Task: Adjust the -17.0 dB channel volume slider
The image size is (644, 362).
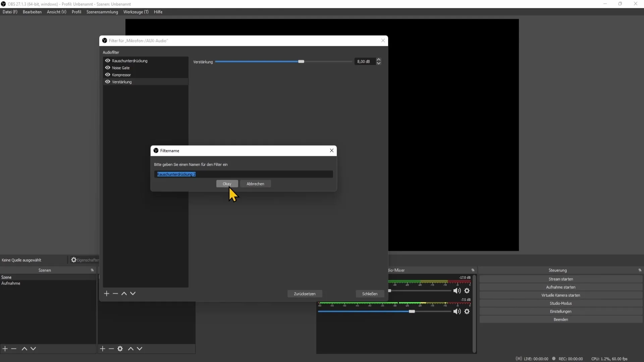Action: coord(420,291)
